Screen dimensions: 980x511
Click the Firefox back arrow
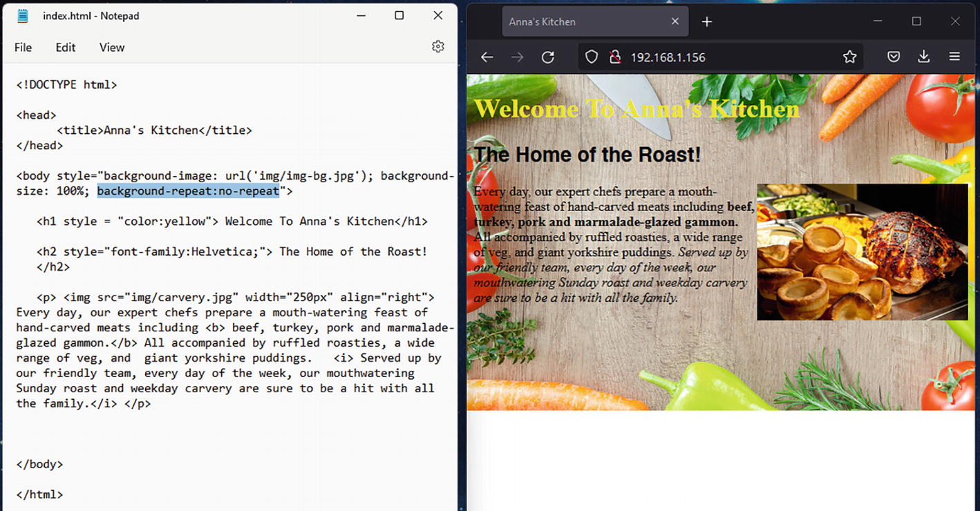tap(487, 57)
